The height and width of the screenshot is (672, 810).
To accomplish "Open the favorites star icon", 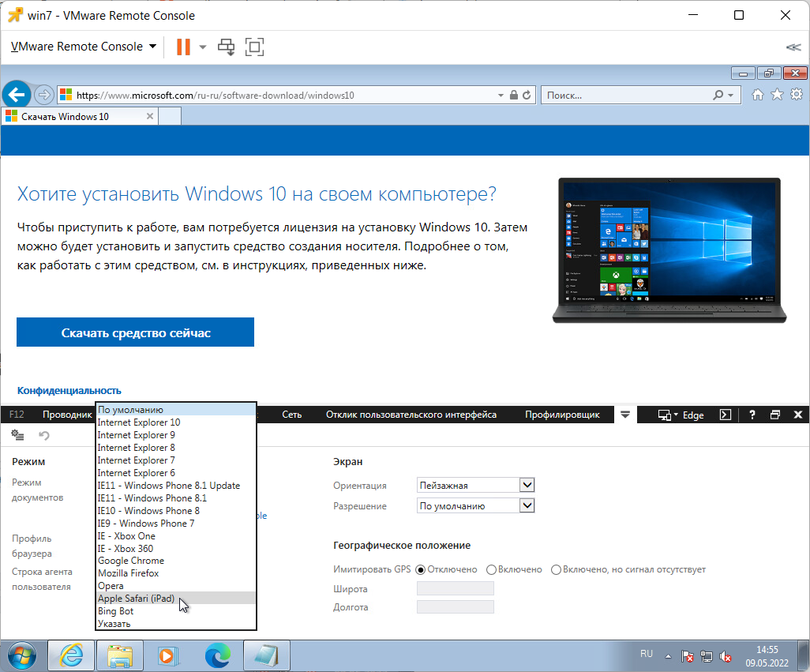I will (x=776, y=94).
